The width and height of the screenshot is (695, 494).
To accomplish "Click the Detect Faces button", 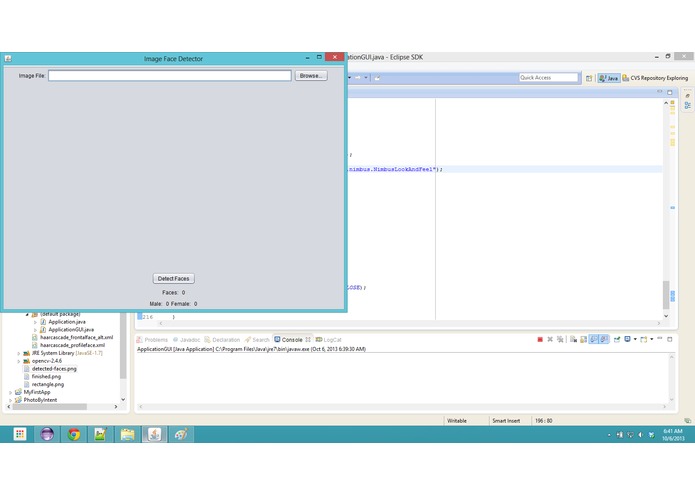I will (173, 279).
